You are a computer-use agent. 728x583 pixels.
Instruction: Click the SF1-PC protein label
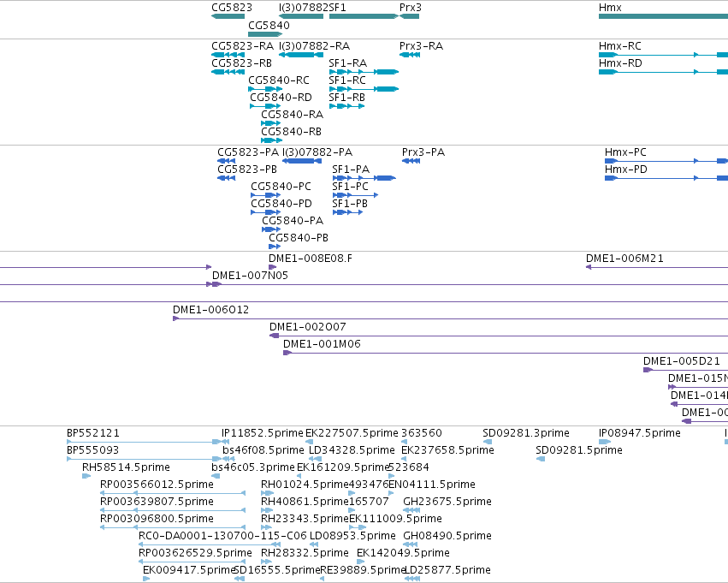click(x=350, y=187)
